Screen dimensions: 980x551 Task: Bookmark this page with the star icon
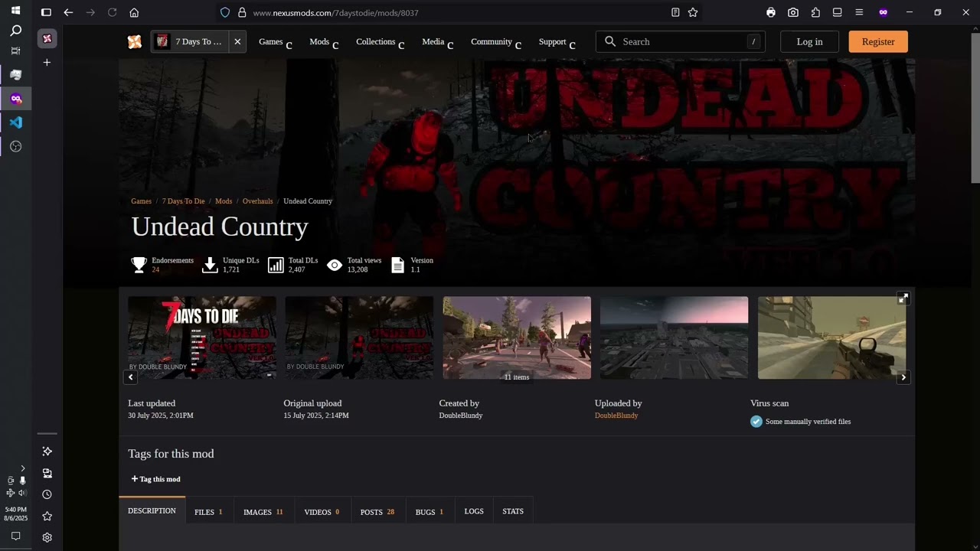(693, 12)
